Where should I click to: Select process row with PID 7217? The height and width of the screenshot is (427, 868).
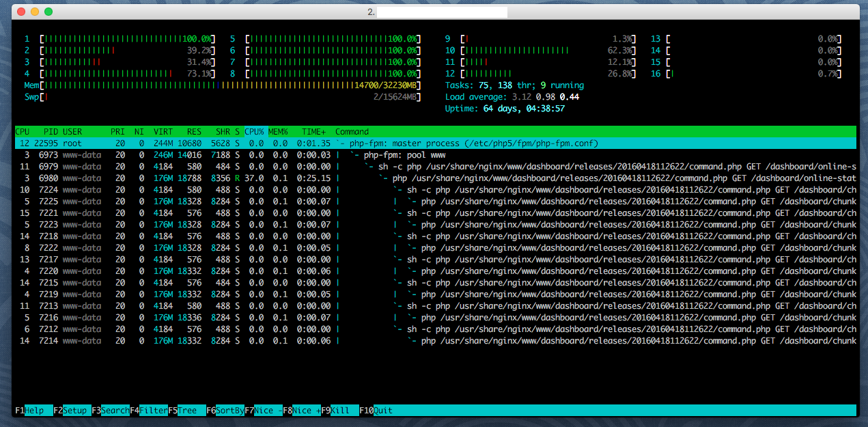coord(436,260)
